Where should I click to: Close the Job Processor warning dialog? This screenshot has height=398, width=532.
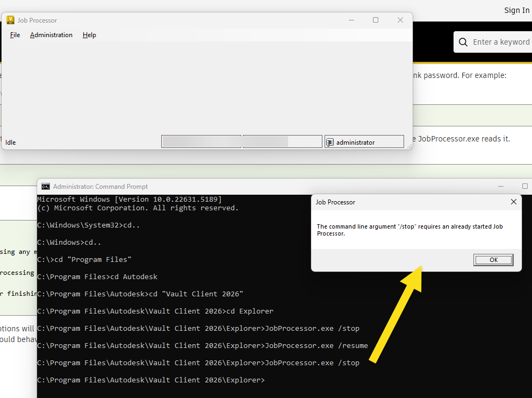click(513, 202)
